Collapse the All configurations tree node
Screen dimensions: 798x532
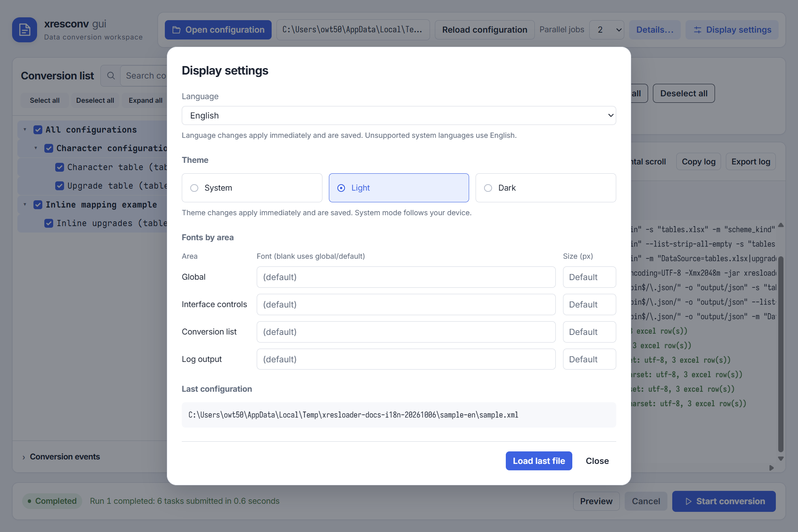[25, 130]
